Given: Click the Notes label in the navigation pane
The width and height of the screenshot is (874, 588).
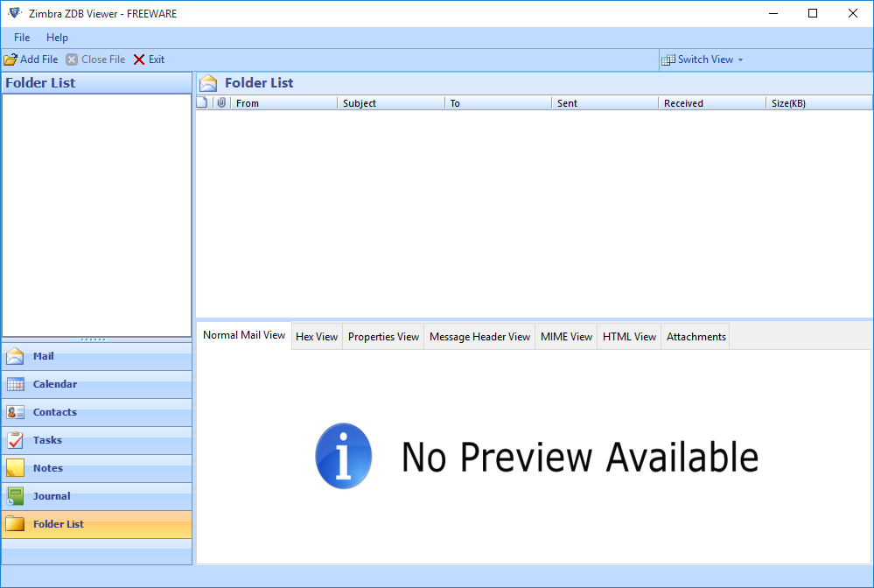Looking at the screenshot, I should pos(48,468).
